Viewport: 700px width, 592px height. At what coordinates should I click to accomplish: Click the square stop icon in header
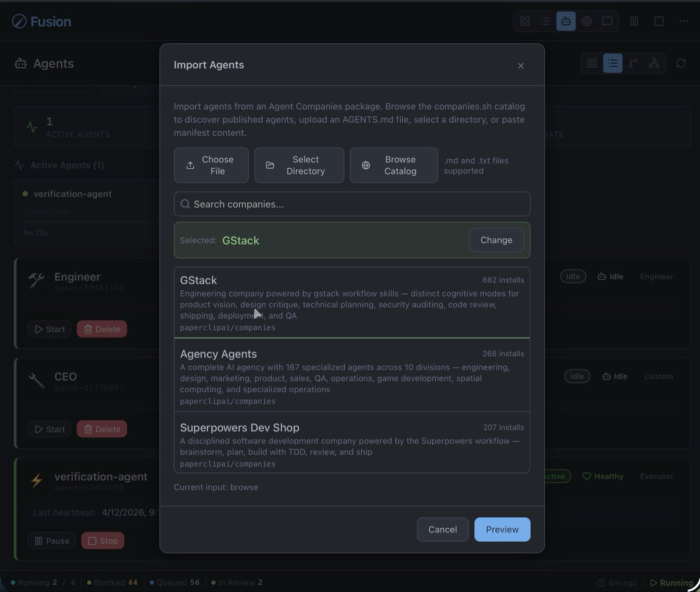tap(659, 22)
